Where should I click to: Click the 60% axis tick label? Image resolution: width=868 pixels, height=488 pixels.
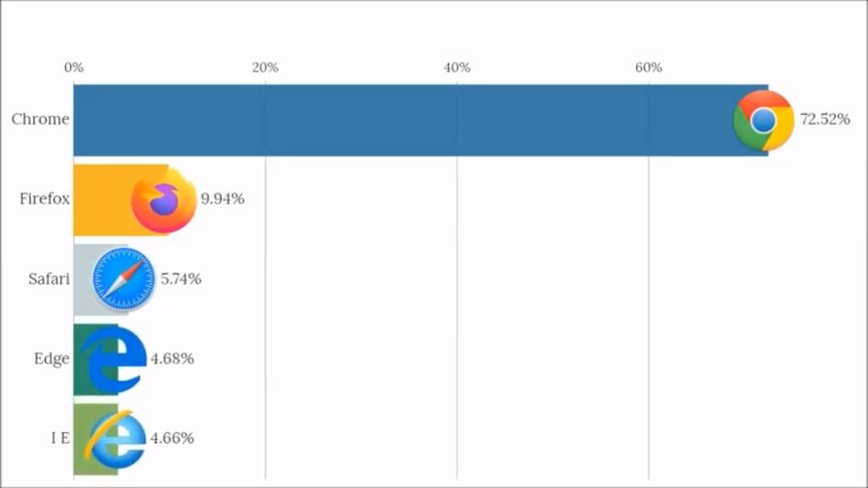click(649, 68)
